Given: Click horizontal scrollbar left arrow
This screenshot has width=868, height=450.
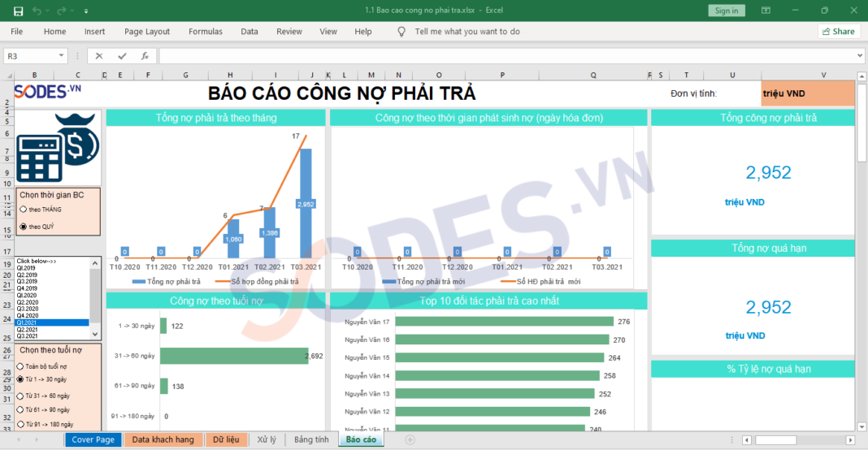Looking at the screenshot, I should click(x=747, y=440).
